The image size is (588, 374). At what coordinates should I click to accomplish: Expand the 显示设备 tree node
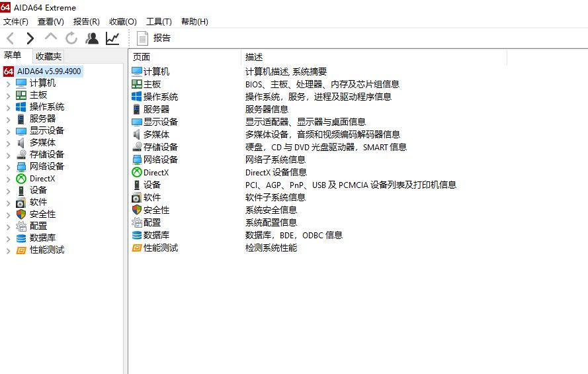(8, 132)
